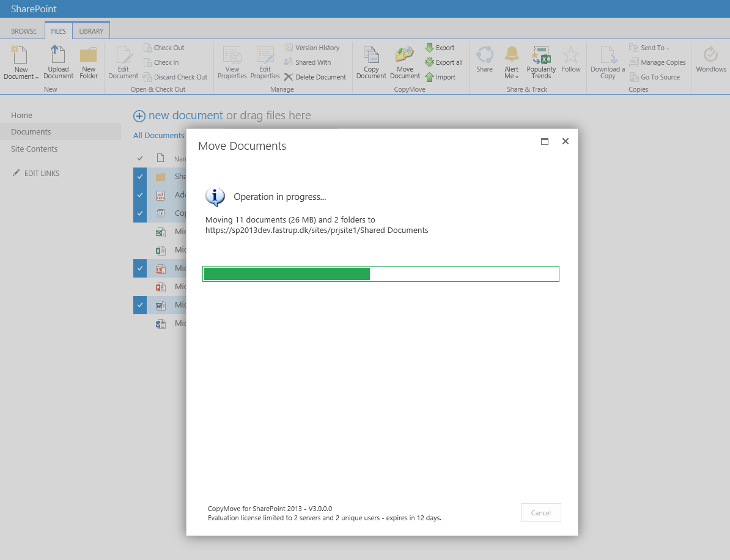Click Download a Copy
The height and width of the screenshot is (560, 730).
608,63
